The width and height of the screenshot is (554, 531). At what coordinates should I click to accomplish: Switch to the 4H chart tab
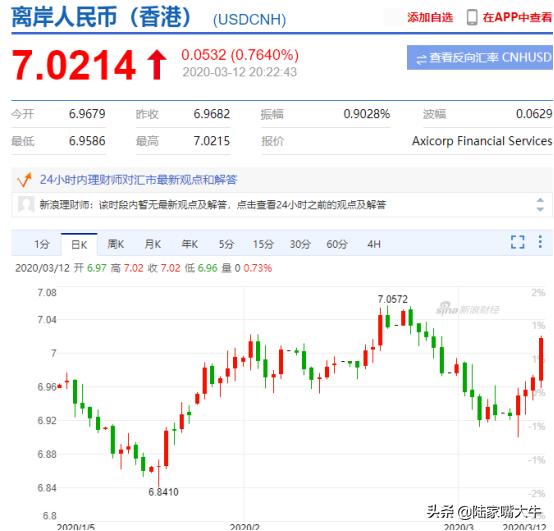(374, 244)
